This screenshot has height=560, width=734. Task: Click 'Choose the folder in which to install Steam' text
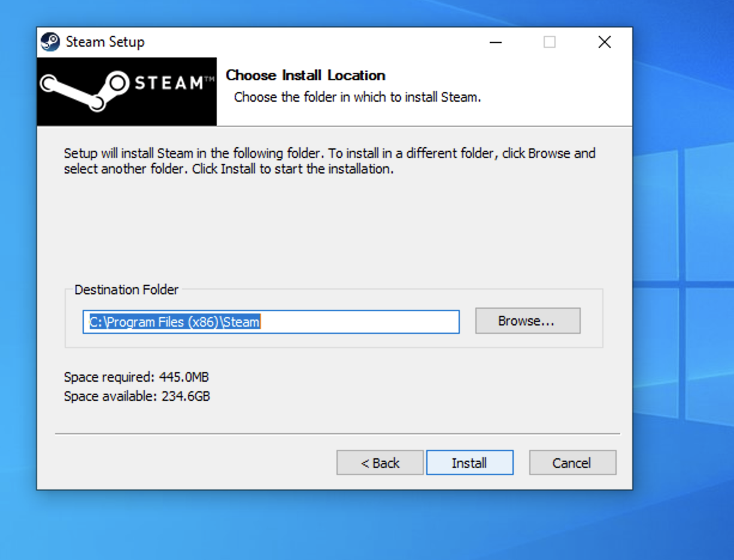tap(357, 97)
